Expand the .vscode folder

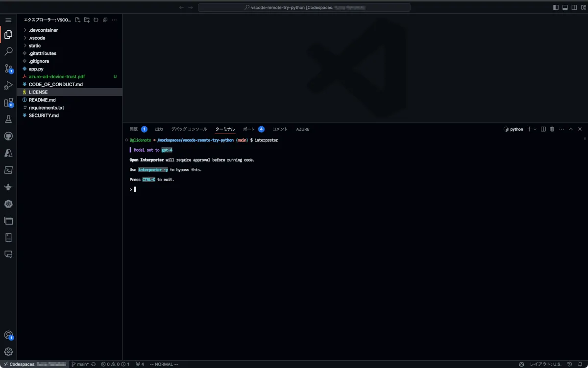[x=70, y=38]
